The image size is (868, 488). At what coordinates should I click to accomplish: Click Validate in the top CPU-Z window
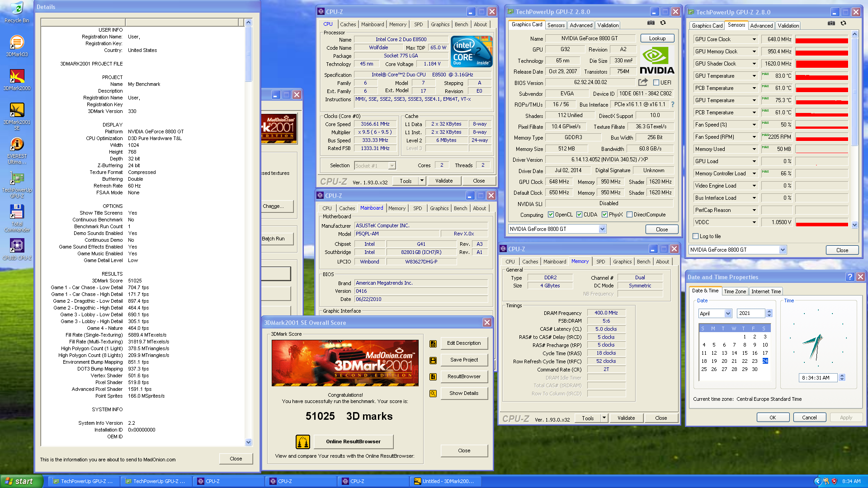point(444,181)
